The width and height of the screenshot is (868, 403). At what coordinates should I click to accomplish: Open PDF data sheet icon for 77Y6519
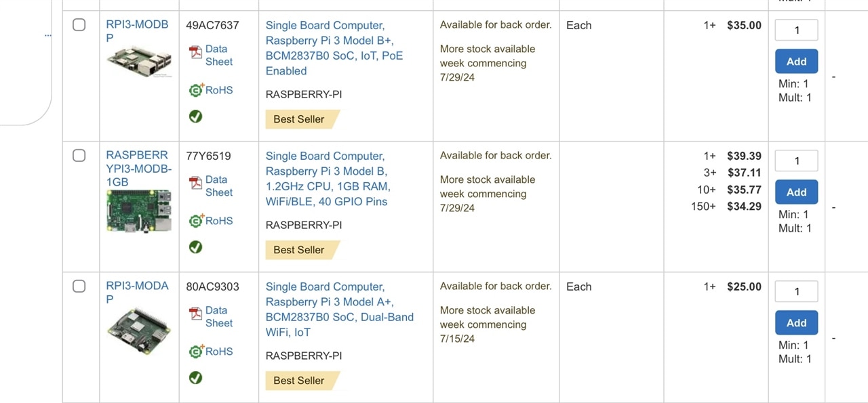click(196, 184)
